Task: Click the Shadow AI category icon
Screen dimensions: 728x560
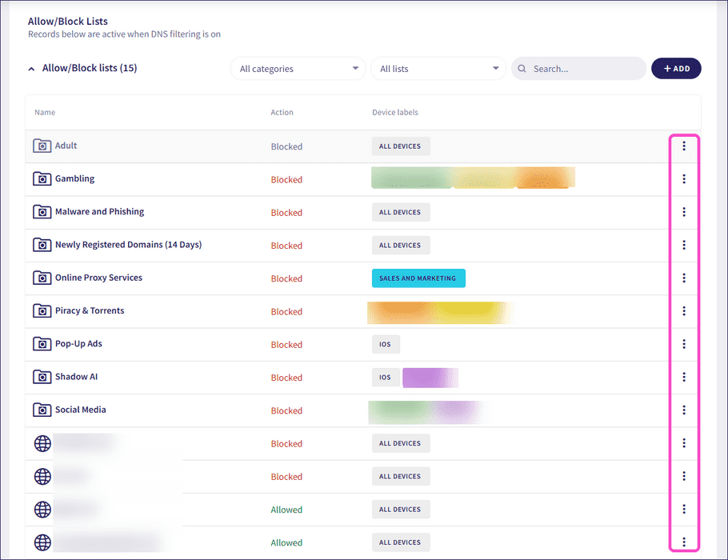Action: pyautogui.click(x=42, y=376)
